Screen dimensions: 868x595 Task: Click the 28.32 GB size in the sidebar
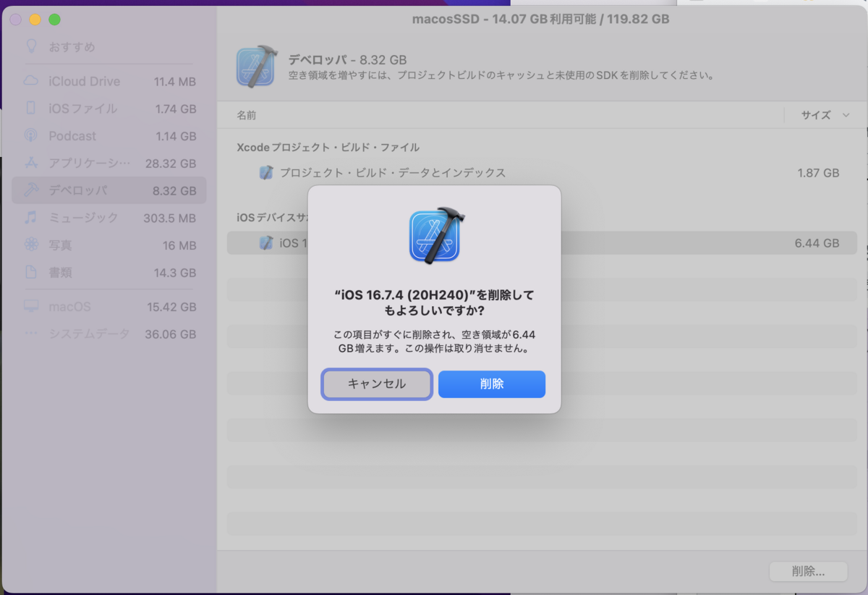(x=171, y=164)
